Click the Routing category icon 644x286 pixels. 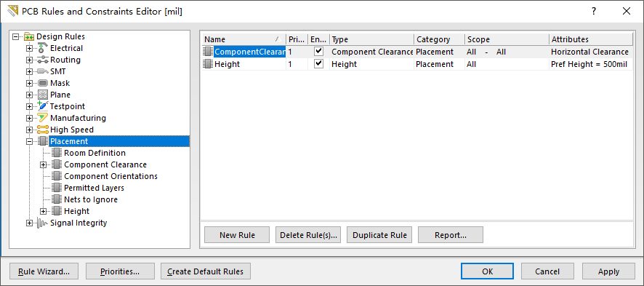[43, 60]
